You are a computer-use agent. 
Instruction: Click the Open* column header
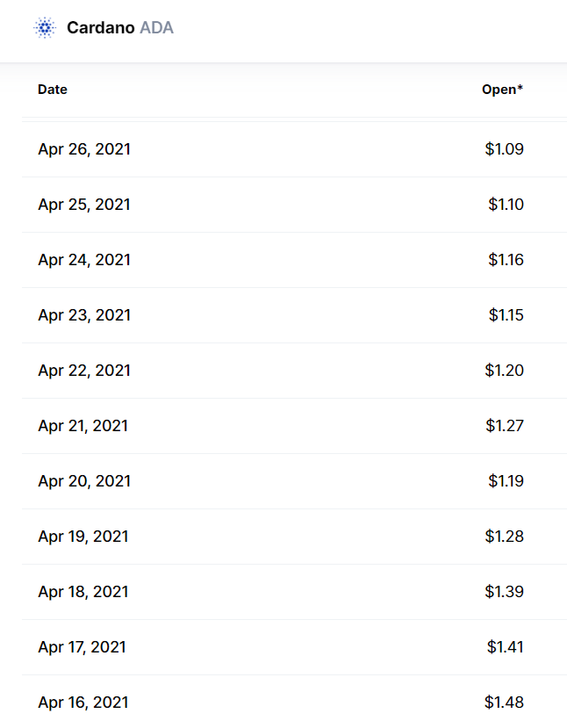(502, 90)
